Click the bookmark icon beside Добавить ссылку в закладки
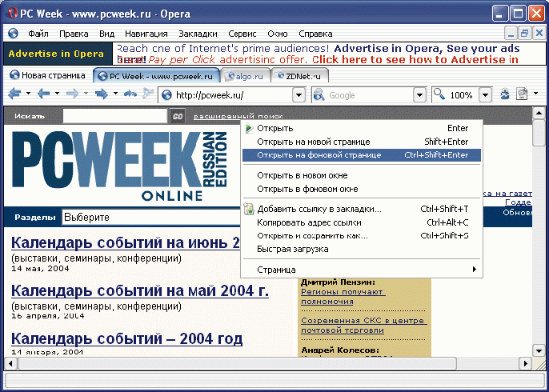This screenshot has height=392, width=549. 248,210
